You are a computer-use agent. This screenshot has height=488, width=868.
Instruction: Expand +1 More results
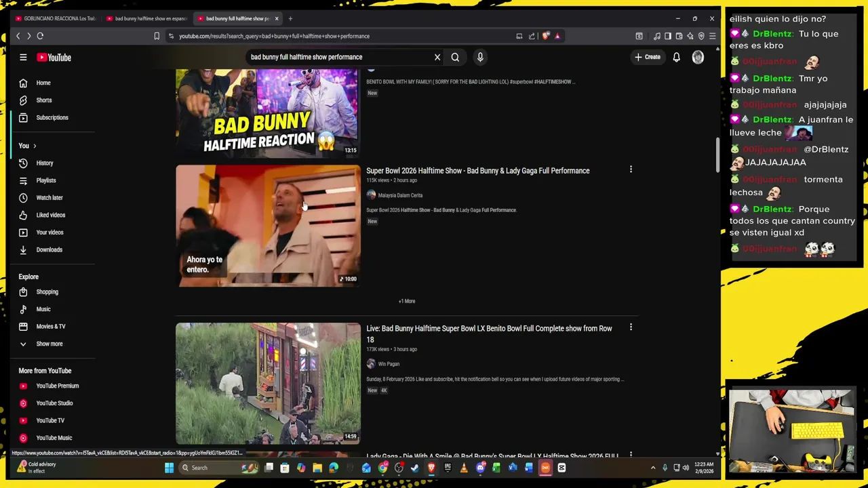(407, 302)
